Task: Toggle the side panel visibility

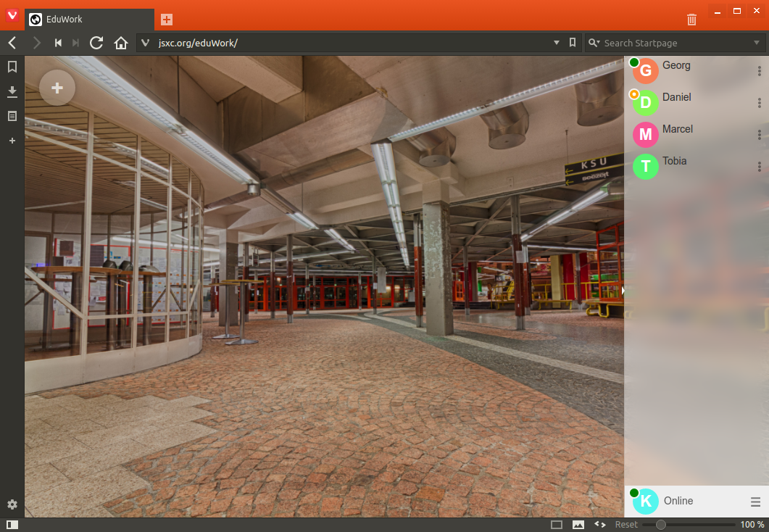Action: pos(12,525)
